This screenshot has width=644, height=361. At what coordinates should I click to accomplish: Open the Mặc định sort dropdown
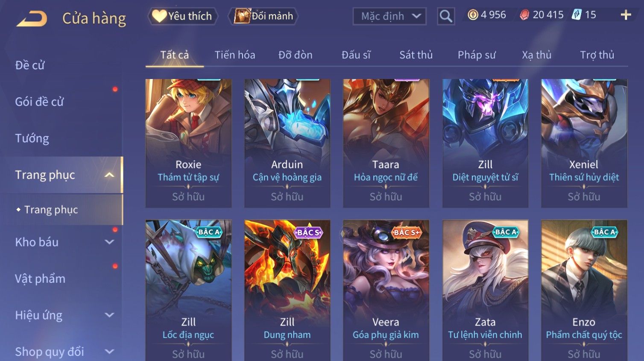point(389,16)
